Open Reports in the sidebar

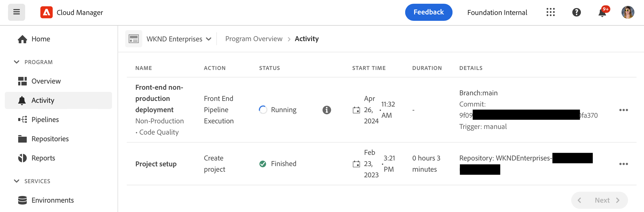(x=43, y=158)
